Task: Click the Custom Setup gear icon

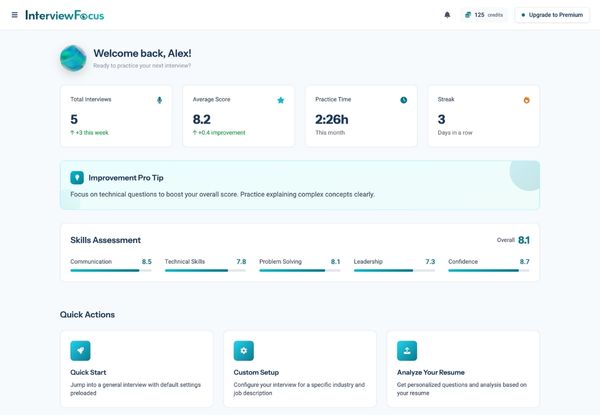Action: click(x=244, y=350)
